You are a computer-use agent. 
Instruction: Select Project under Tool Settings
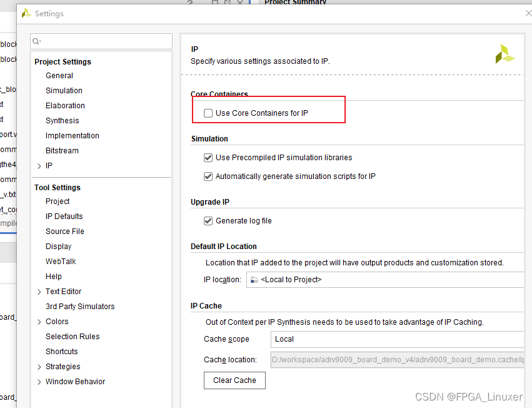(x=58, y=201)
